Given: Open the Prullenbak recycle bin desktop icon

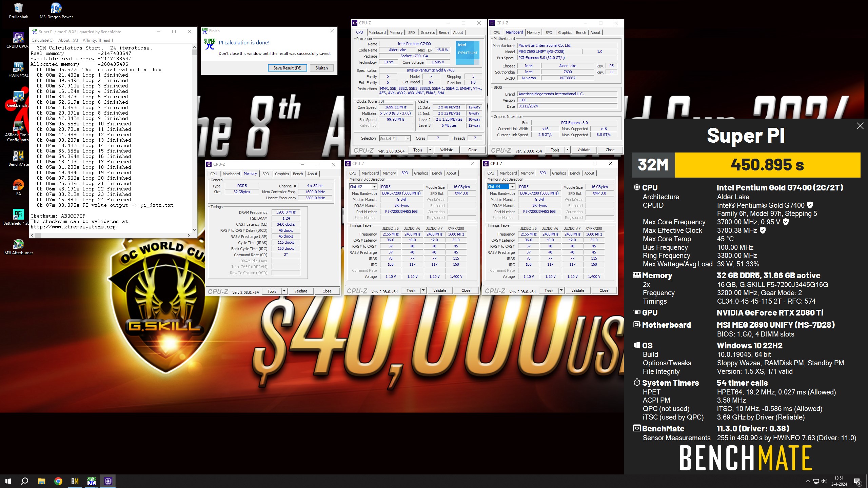Looking at the screenshot, I should click(18, 11).
